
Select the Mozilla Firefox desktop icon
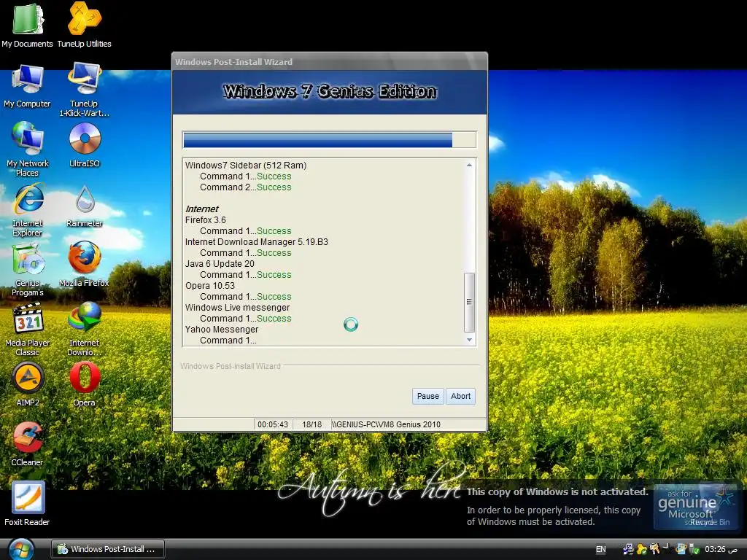point(85,264)
